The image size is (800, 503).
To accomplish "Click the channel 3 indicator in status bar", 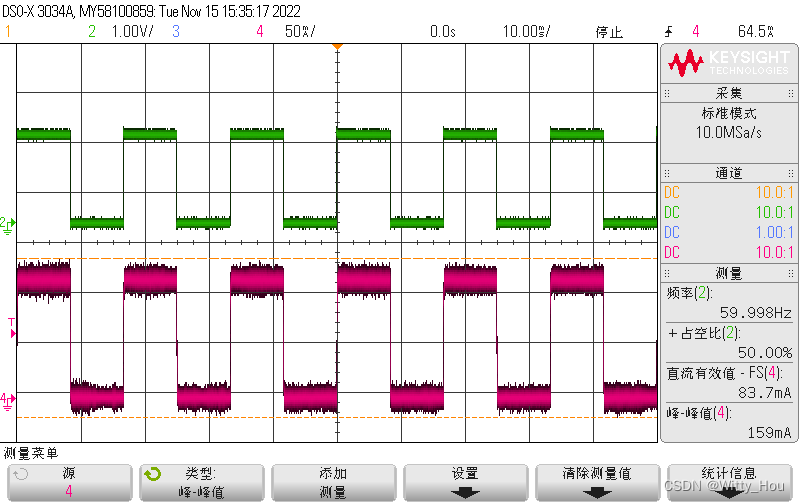I will [176, 31].
